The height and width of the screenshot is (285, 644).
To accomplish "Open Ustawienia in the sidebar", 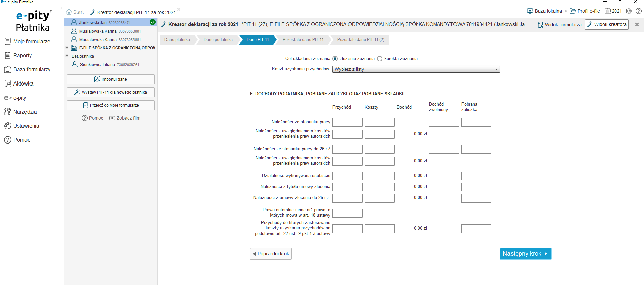I will point(22,126).
